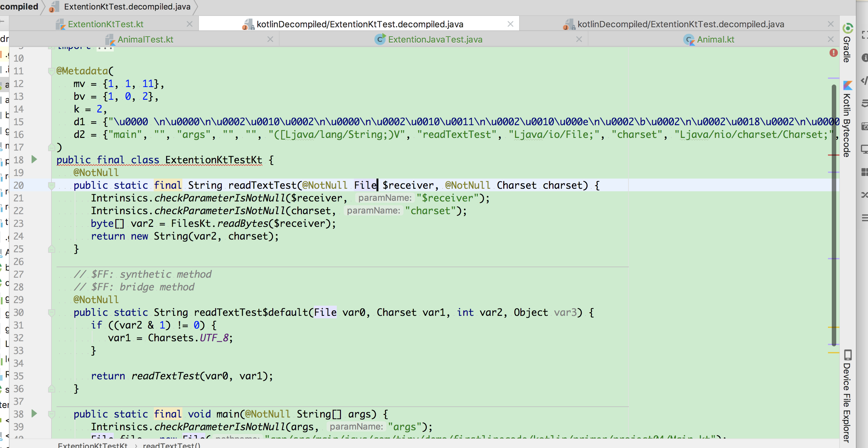Select the ExtentionJavaTest.java editor tab
The width and height of the screenshot is (868, 448).
(x=435, y=39)
